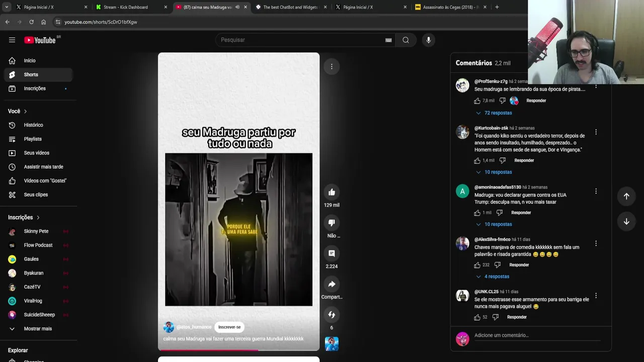Screen dimensions: 644x362
Task: Go to next short with down arrow
Action: 626,221
